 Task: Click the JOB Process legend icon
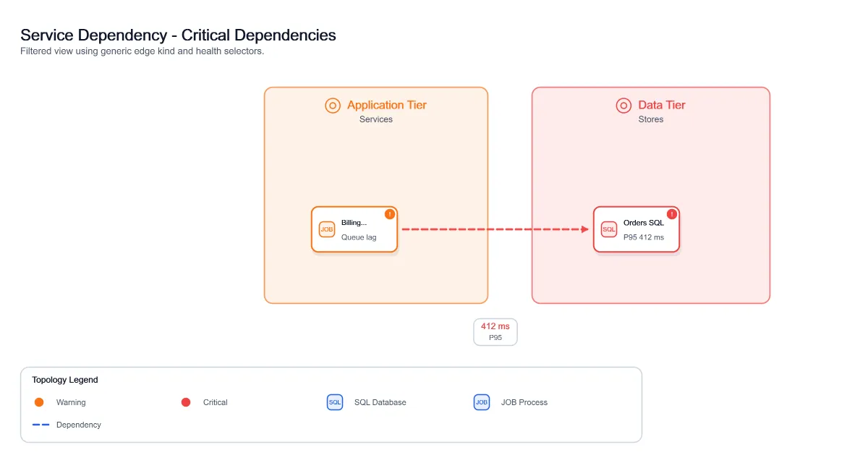coord(482,402)
